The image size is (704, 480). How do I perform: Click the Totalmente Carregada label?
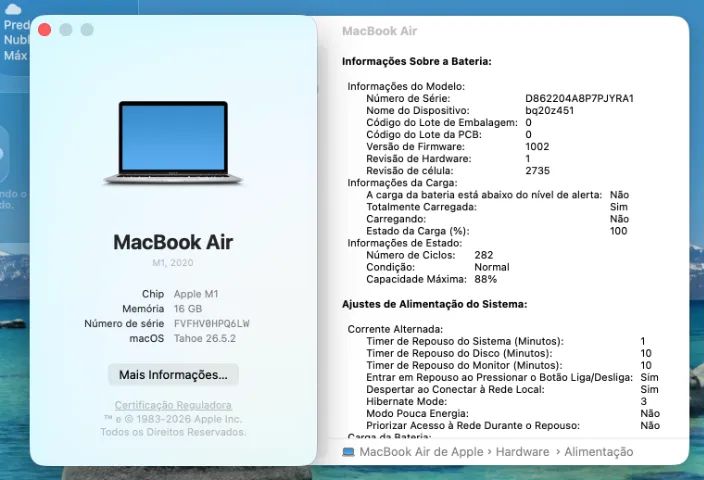(421, 207)
